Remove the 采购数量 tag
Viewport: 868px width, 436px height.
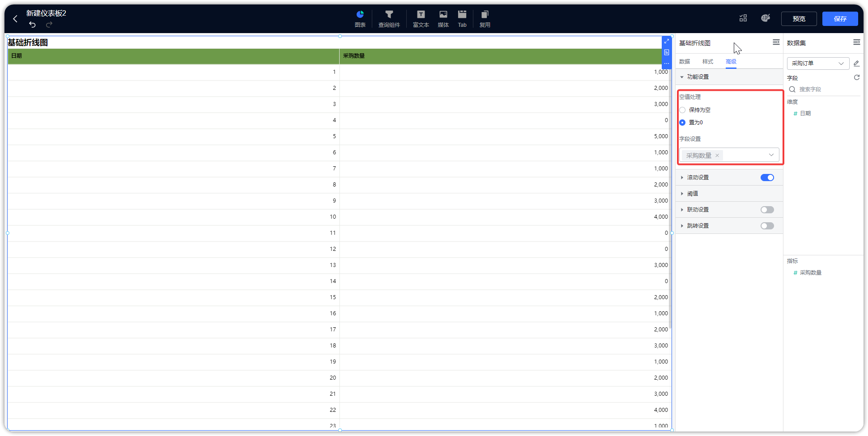(x=717, y=156)
